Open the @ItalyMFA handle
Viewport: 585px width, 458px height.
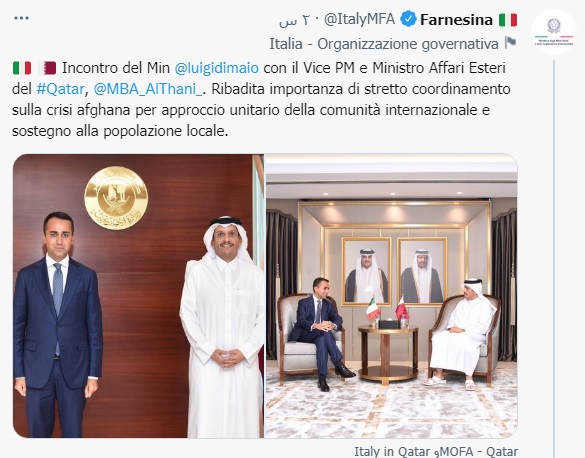pyautogui.click(x=359, y=19)
